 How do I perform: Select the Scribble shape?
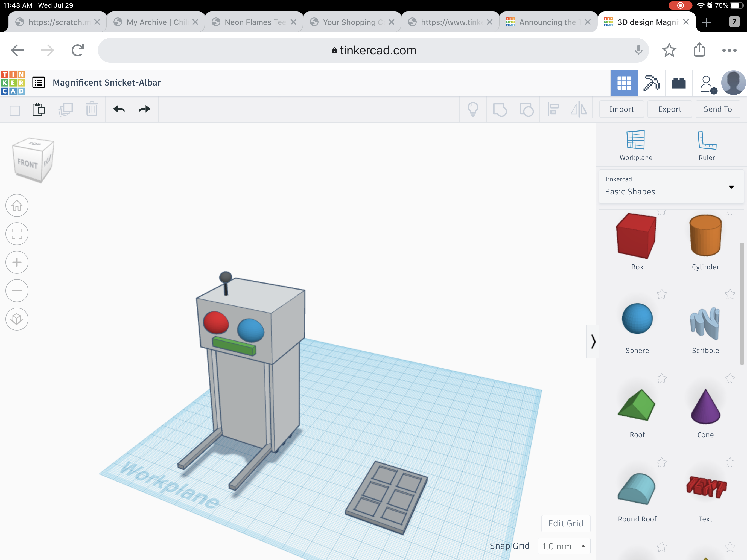[x=705, y=323]
